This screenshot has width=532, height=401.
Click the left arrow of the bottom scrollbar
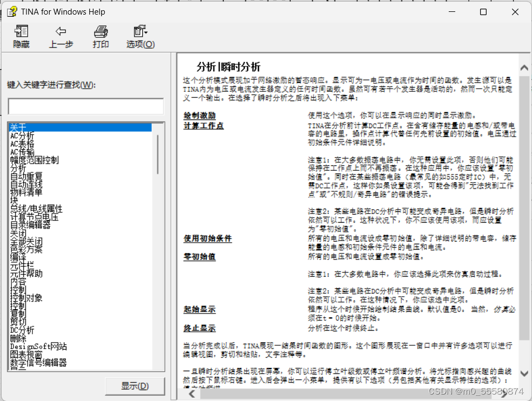191,393
